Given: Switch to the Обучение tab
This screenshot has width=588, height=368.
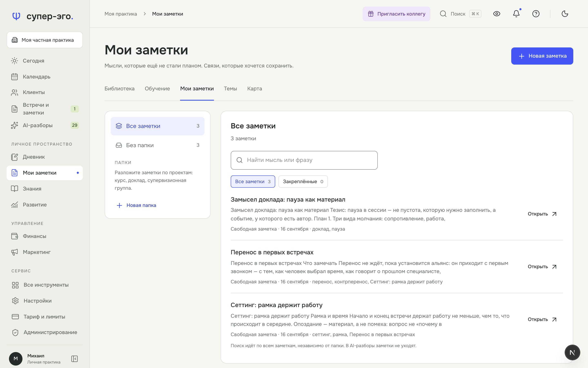Looking at the screenshot, I should [157, 89].
